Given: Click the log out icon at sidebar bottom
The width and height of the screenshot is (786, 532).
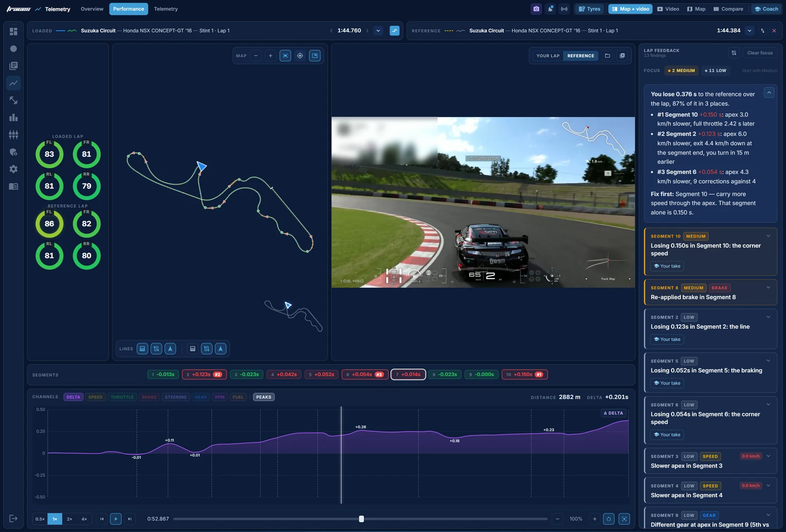Looking at the screenshot, I should (x=13, y=518).
